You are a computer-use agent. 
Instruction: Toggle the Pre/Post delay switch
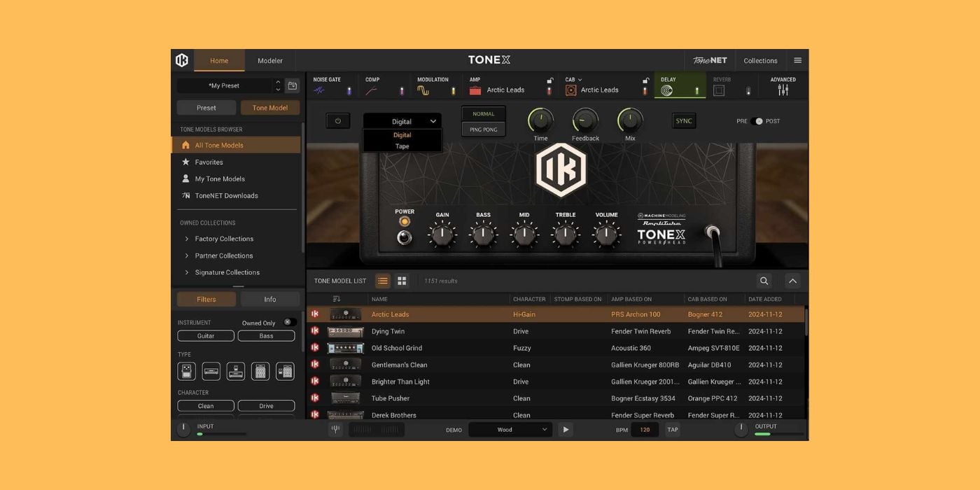757,121
